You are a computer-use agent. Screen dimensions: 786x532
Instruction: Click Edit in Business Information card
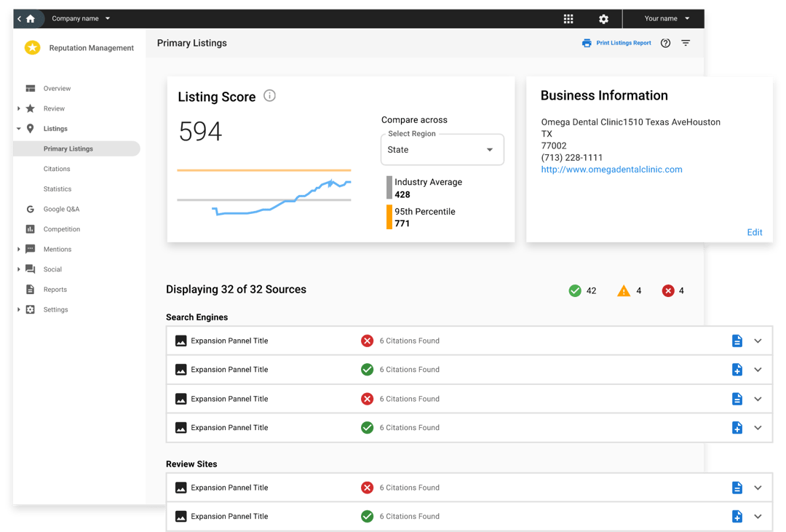click(x=755, y=232)
